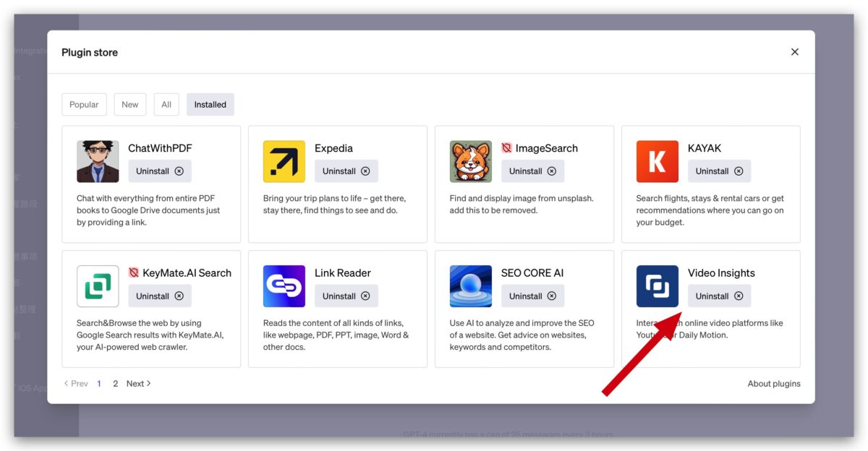
Task: Click the unverified badge next to KeyMate.AI Search
Action: pos(133,273)
